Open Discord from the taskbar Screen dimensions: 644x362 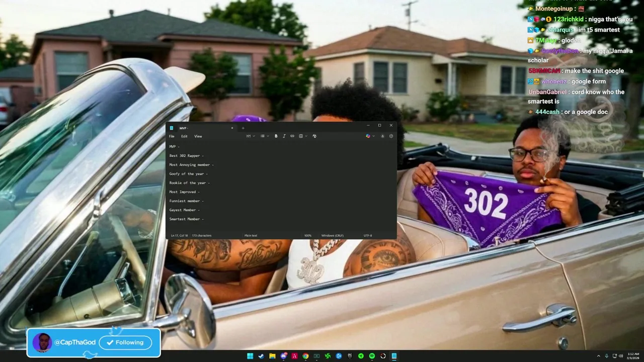pos(283,356)
